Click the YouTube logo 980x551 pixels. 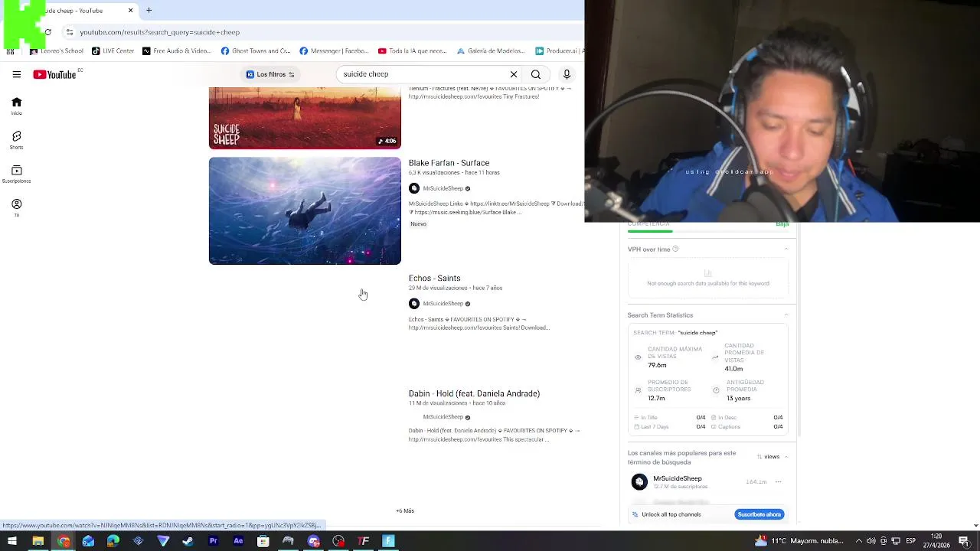(54, 74)
